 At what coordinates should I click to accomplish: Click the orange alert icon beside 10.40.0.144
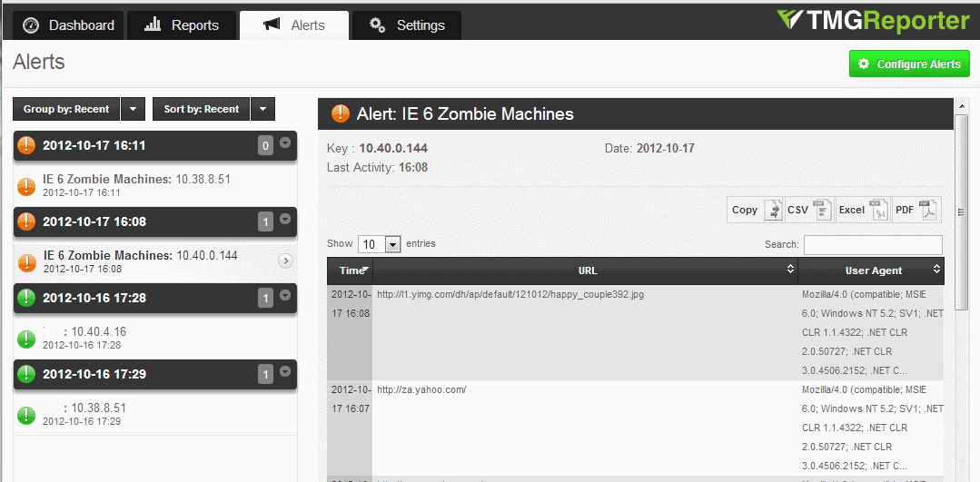point(26,262)
